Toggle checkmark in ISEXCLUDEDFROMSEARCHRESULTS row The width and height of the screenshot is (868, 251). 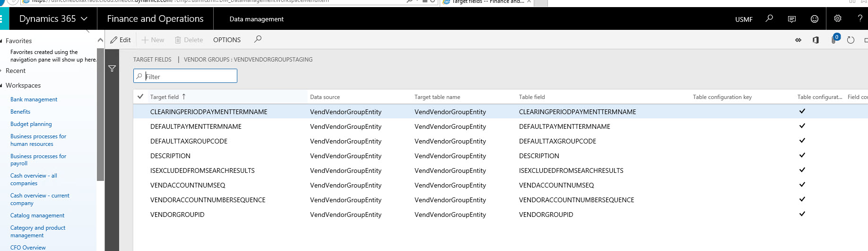coord(802,170)
